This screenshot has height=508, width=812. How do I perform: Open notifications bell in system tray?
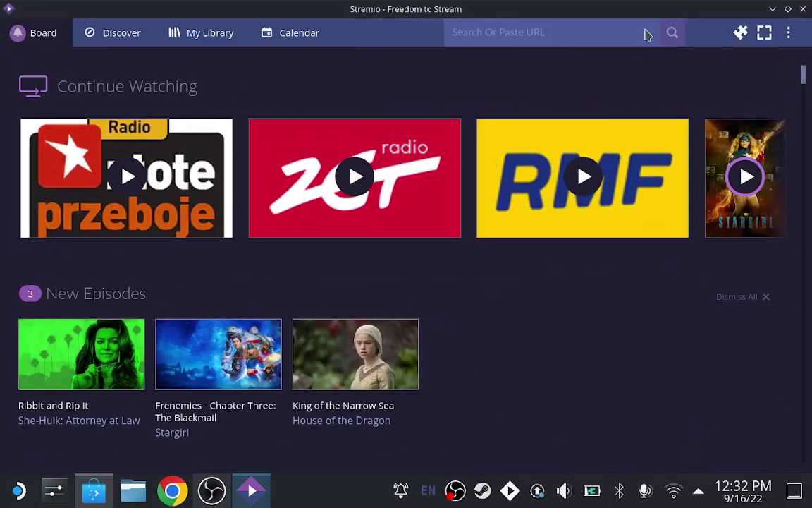[401, 490]
